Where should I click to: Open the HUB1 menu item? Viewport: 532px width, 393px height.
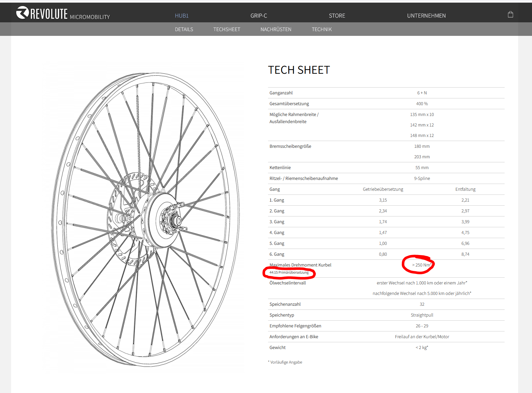point(182,16)
